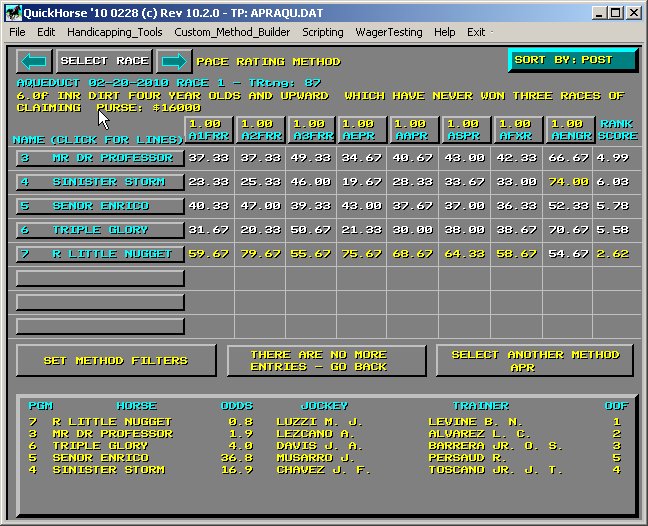Screen dimensions: 648x526
Task: Toggle the SORT BY: POST button
Action: (572, 60)
